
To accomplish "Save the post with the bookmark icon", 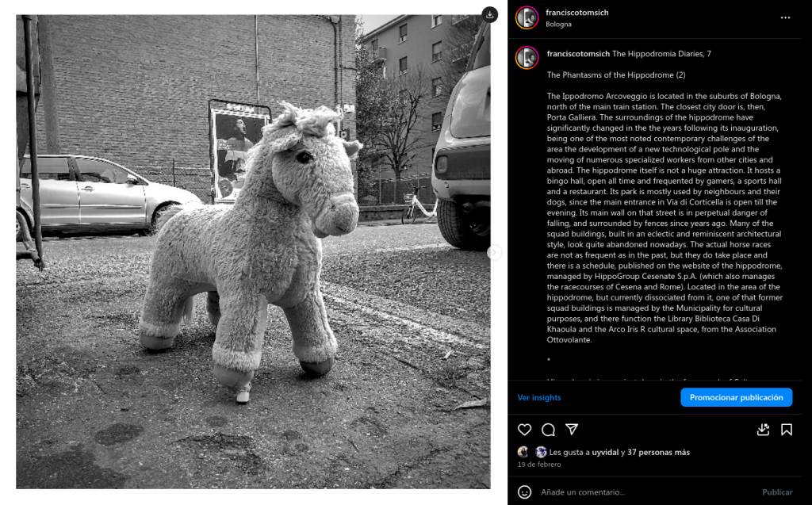I will tap(787, 430).
